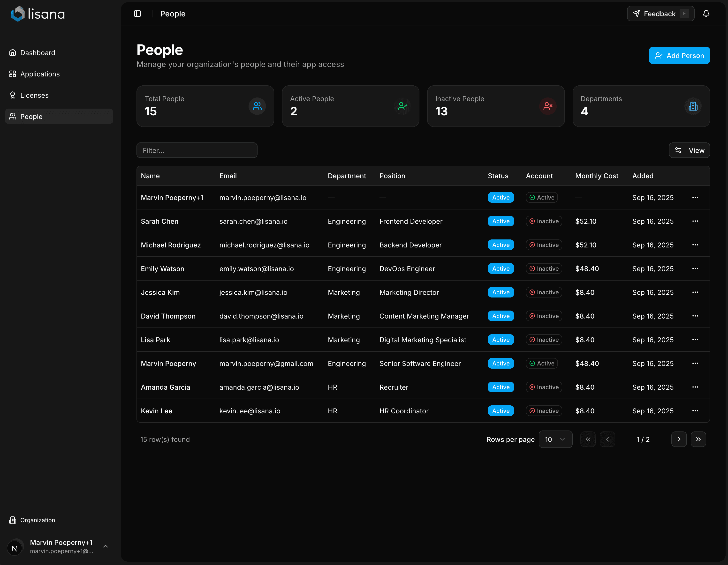Image resolution: width=728 pixels, height=565 pixels.
Task: Click the lisana logo
Action: tap(38, 14)
